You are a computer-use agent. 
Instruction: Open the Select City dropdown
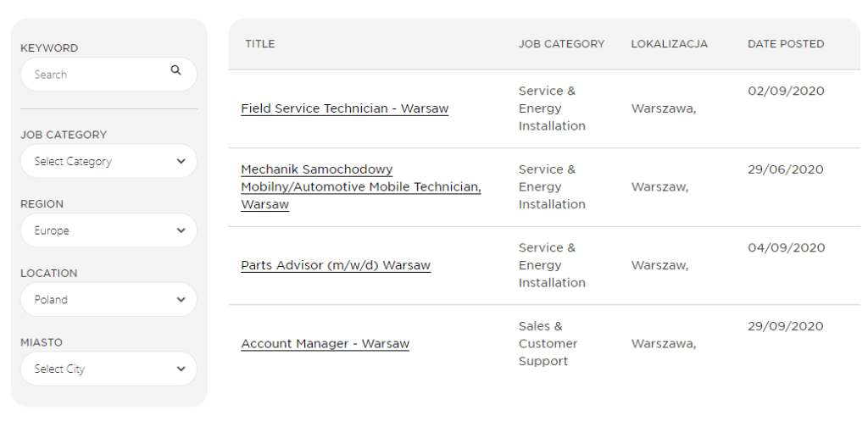pos(108,369)
